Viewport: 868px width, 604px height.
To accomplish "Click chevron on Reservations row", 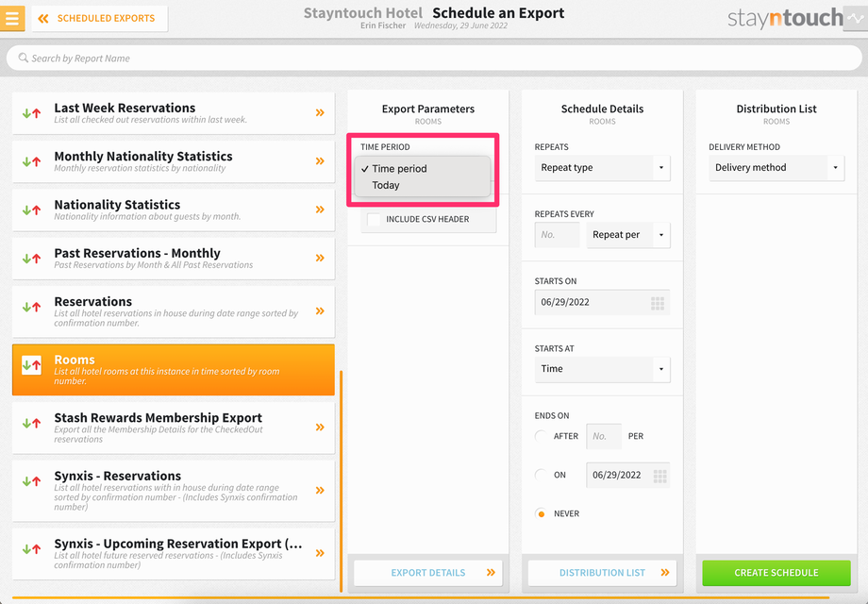I will coord(320,311).
